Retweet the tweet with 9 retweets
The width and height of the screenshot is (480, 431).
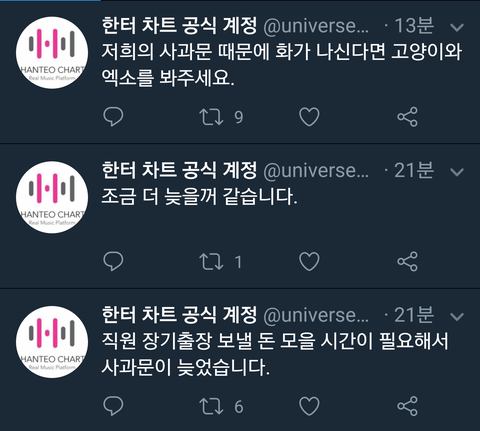tap(211, 117)
